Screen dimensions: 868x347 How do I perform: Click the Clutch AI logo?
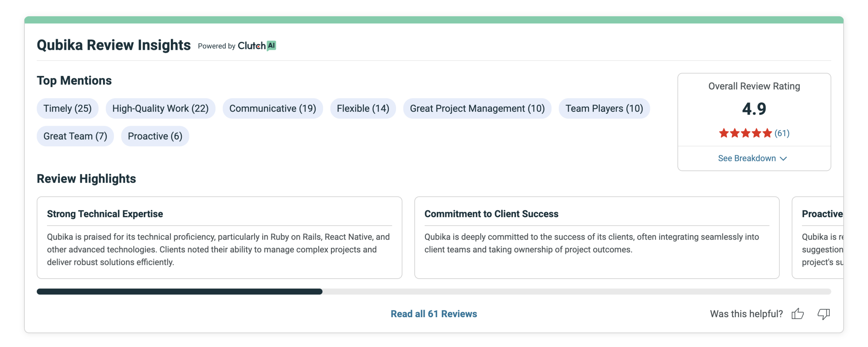257,46
